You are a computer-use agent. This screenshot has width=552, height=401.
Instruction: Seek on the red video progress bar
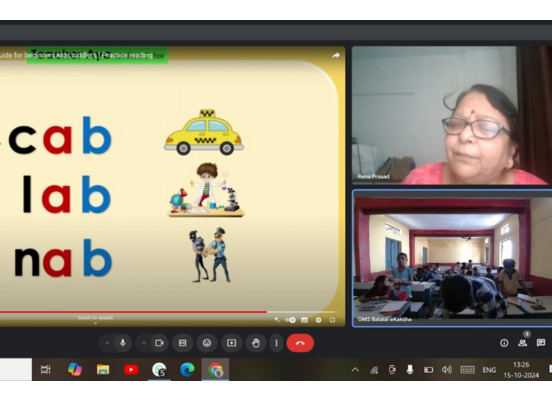coord(167,312)
